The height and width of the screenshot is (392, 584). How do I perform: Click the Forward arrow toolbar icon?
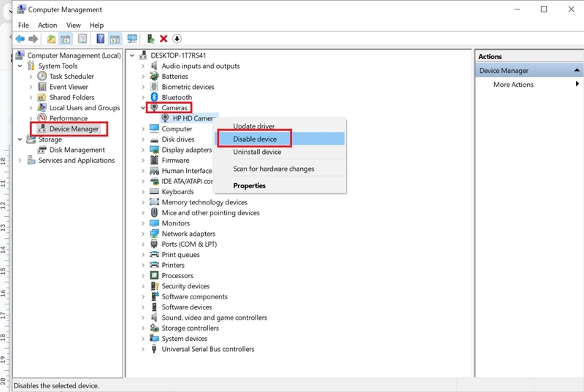pos(34,39)
